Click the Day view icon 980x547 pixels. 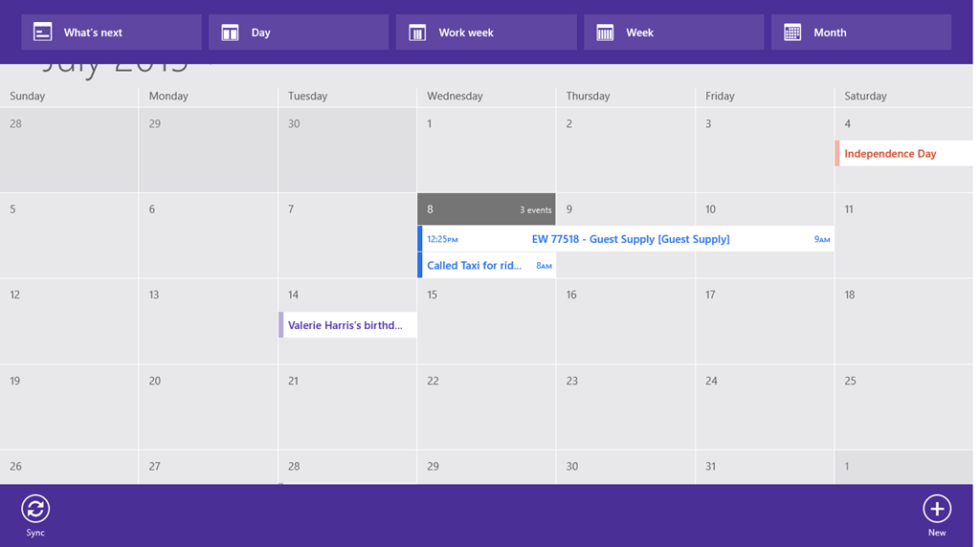pyautogui.click(x=231, y=33)
